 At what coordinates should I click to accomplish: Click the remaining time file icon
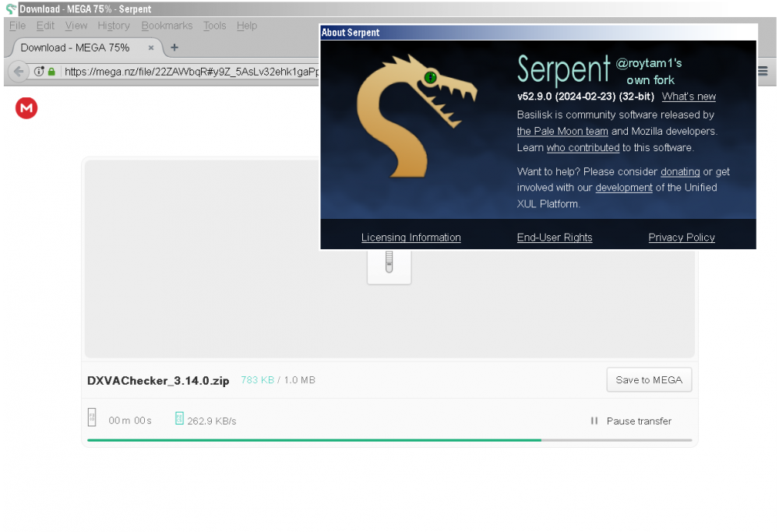point(92,417)
